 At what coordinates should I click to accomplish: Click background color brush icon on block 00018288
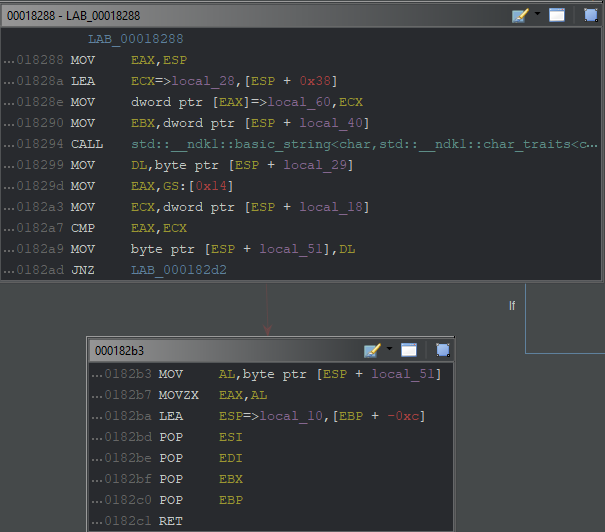pos(519,15)
